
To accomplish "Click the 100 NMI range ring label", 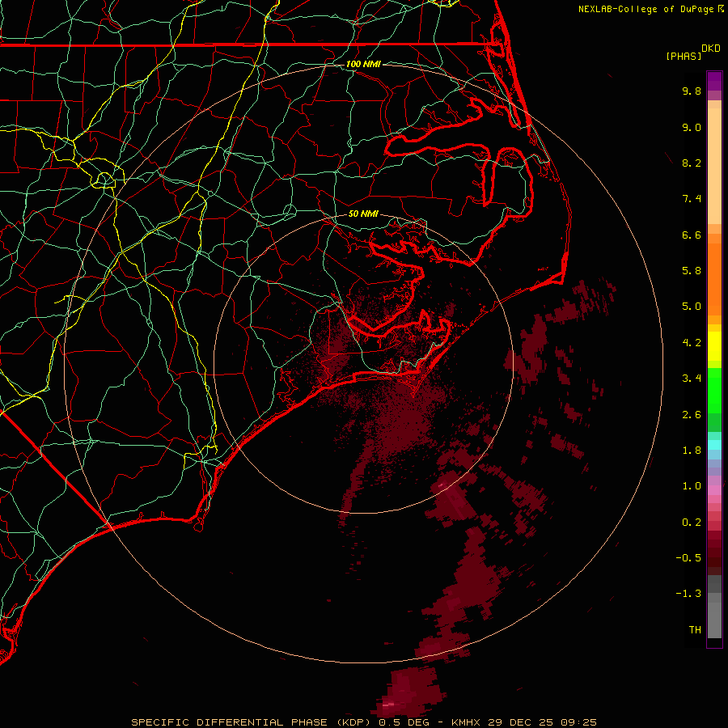I will [363, 64].
